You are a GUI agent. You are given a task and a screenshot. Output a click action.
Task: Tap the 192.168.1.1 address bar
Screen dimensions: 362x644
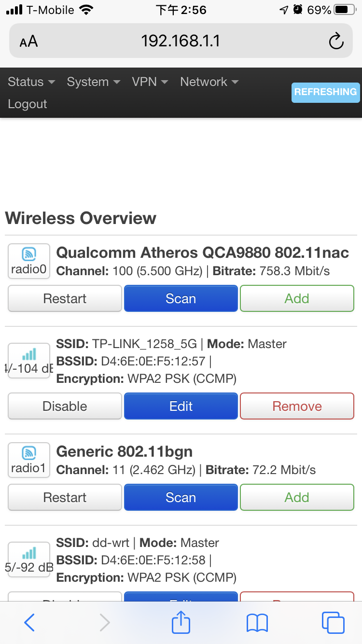click(x=181, y=41)
